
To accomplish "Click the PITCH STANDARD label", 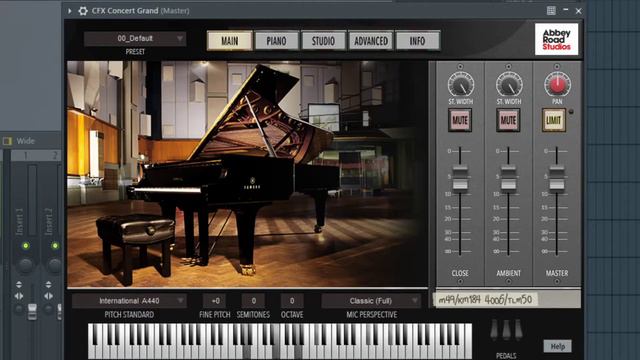I will pyautogui.click(x=129, y=315).
